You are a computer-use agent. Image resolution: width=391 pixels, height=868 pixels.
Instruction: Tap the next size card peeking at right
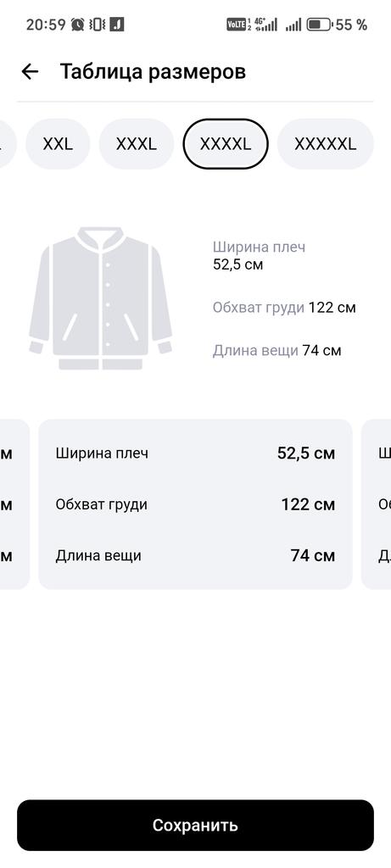click(x=376, y=504)
